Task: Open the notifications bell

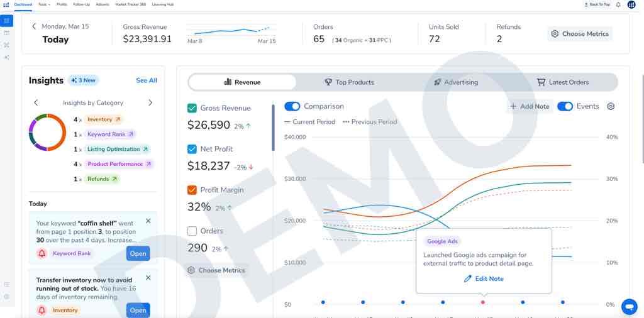Action: 618,4
